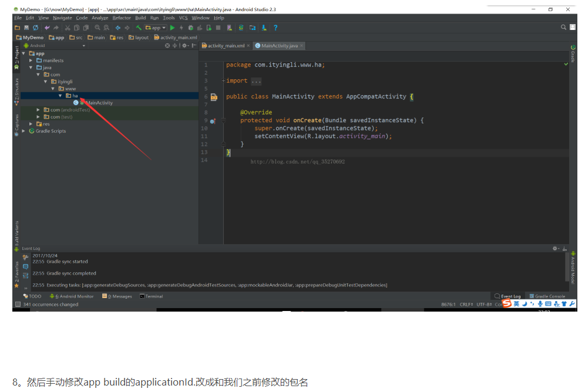585x392 pixels.
Task: Click the Synchronize refresh icon
Action: pyautogui.click(x=35, y=28)
